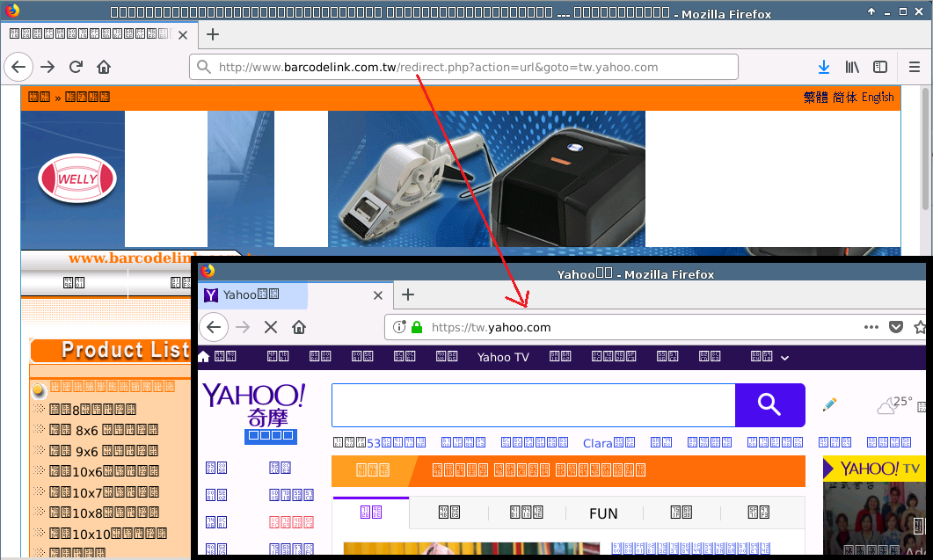Image resolution: width=933 pixels, height=560 pixels.
Task: Reload the barcodelink page
Action: coord(76,67)
